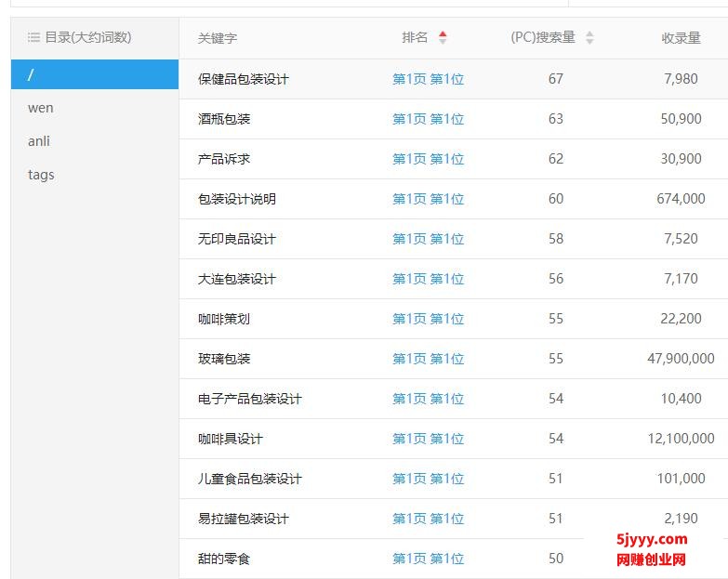Select the root "/" directory

coord(94,74)
